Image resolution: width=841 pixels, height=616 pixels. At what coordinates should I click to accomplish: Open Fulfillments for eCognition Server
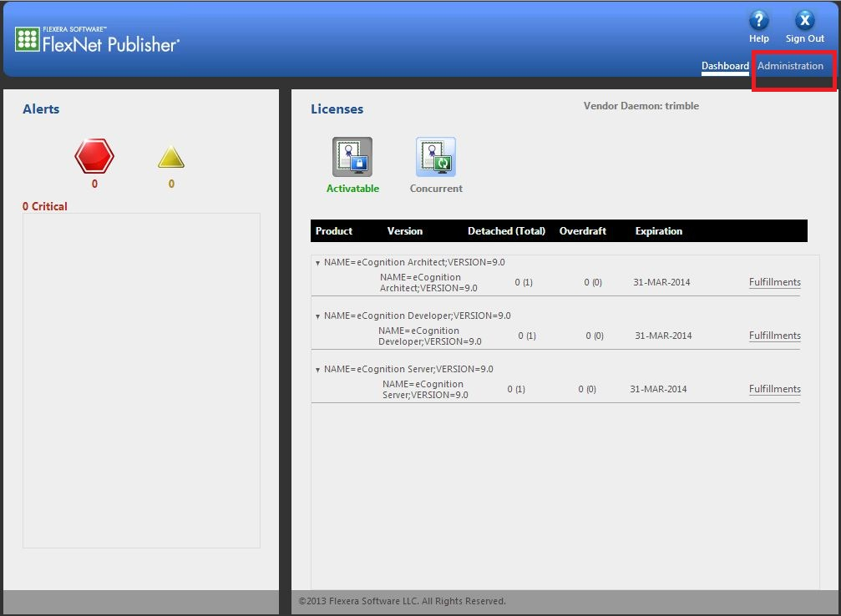tap(774, 389)
